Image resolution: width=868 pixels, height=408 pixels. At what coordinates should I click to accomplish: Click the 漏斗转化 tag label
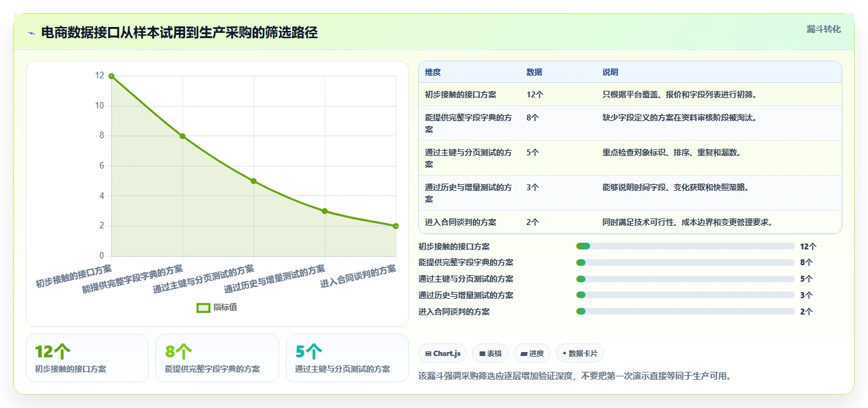click(x=824, y=29)
